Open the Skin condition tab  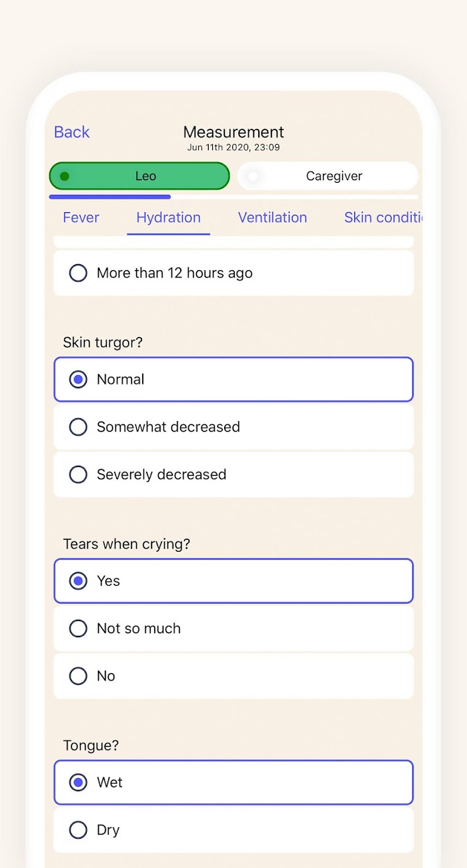383,218
